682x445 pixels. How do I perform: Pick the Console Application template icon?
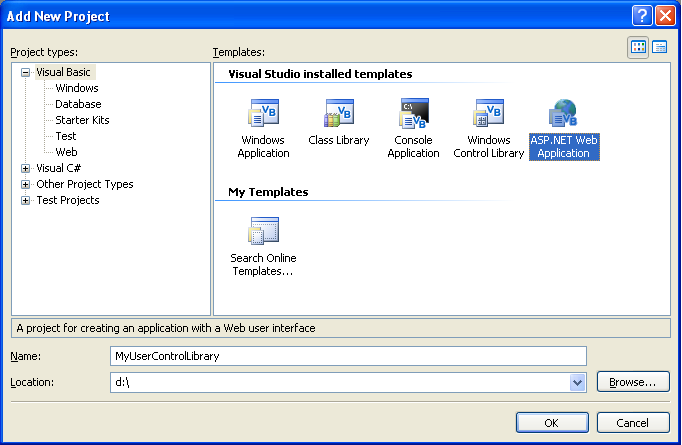point(413,114)
